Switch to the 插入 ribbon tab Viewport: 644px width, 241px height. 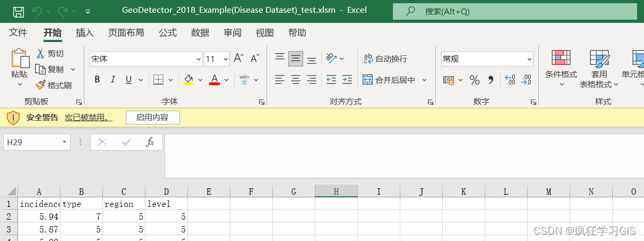coord(84,33)
